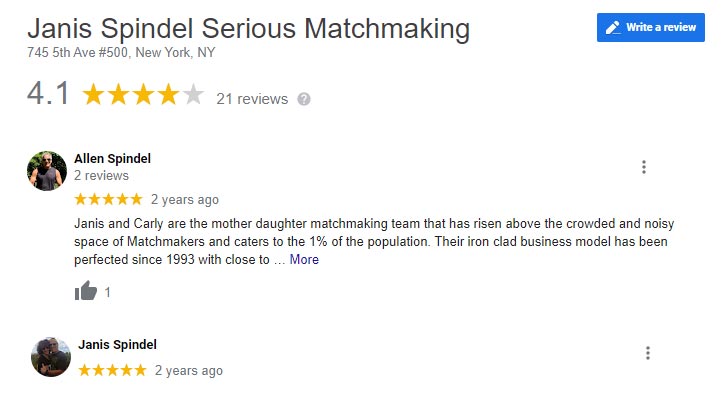The height and width of the screenshot is (402, 724).
Task: Like Allen Spindel's review with thumbs up
Action: (x=86, y=291)
